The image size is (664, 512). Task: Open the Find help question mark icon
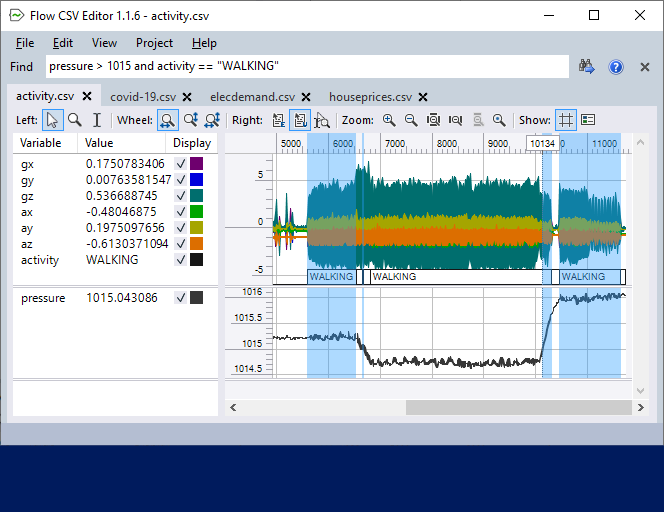click(616, 67)
